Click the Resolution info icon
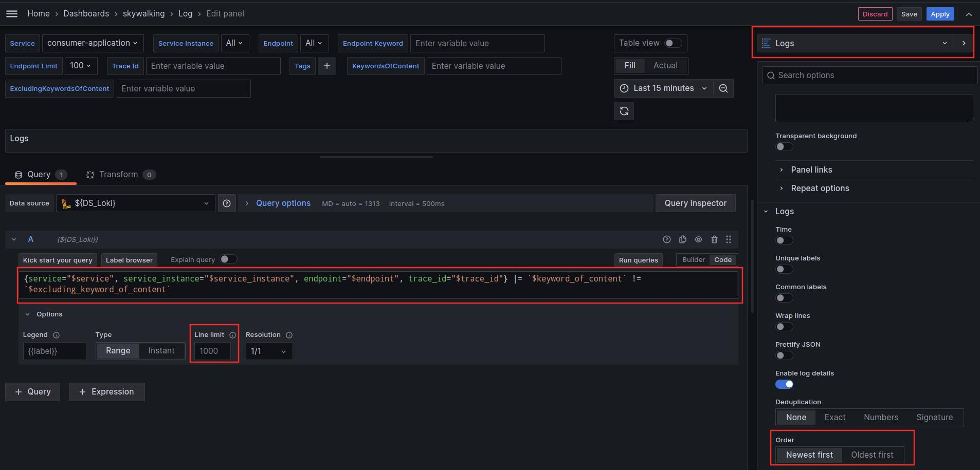 pyautogui.click(x=289, y=335)
